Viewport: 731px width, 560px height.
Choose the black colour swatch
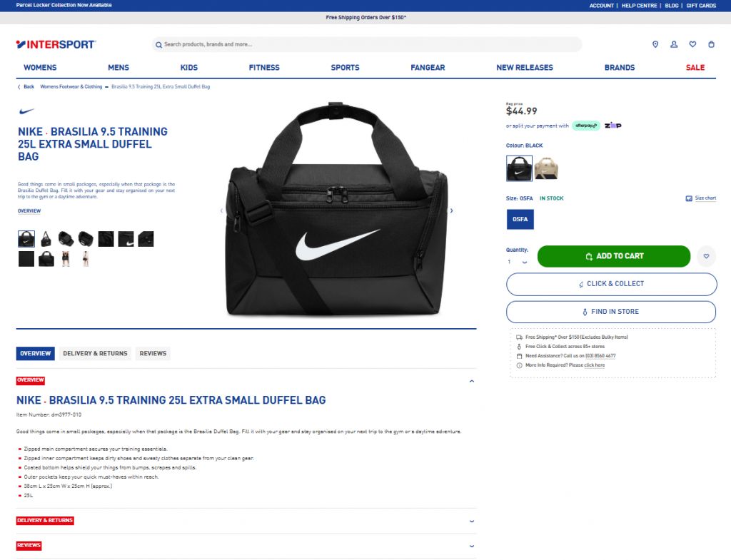pos(519,168)
